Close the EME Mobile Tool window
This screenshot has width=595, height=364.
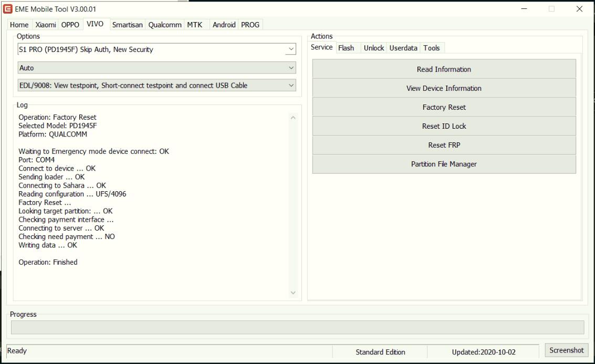pyautogui.click(x=579, y=9)
